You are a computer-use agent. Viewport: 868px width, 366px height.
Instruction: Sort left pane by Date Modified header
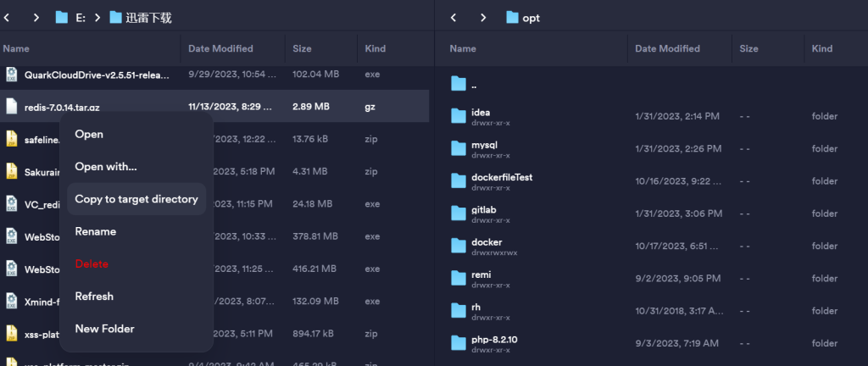(x=220, y=49)
